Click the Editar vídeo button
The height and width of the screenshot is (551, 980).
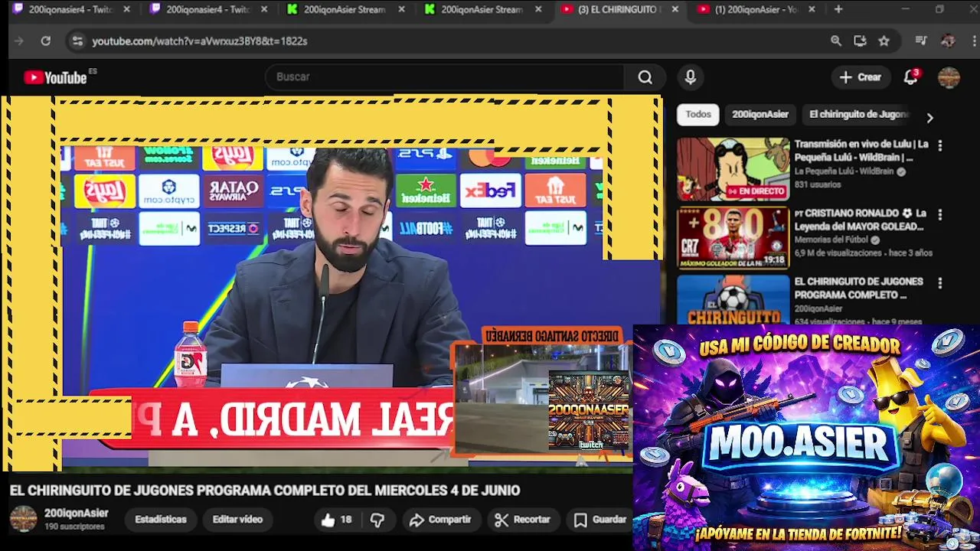[x=237, y=520]
